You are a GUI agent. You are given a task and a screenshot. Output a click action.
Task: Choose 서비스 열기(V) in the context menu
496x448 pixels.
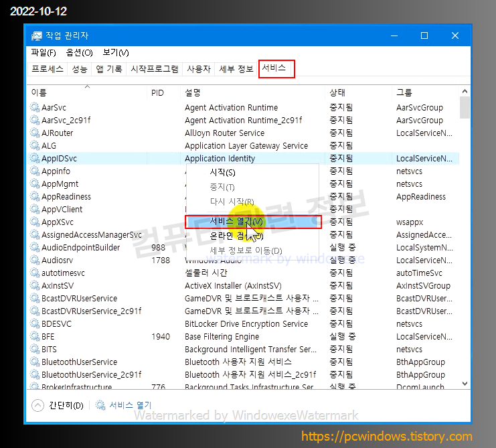[x=253, y=222]
